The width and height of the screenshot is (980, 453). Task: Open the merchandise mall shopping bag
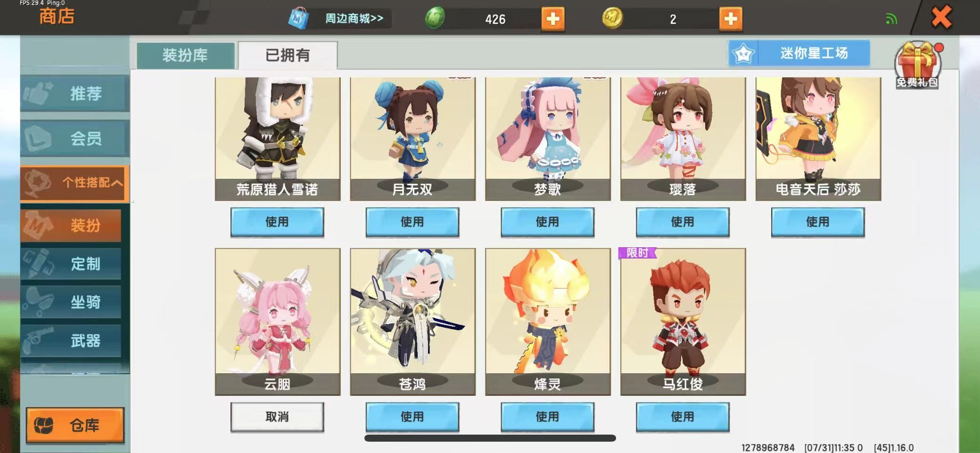(299, 18)
